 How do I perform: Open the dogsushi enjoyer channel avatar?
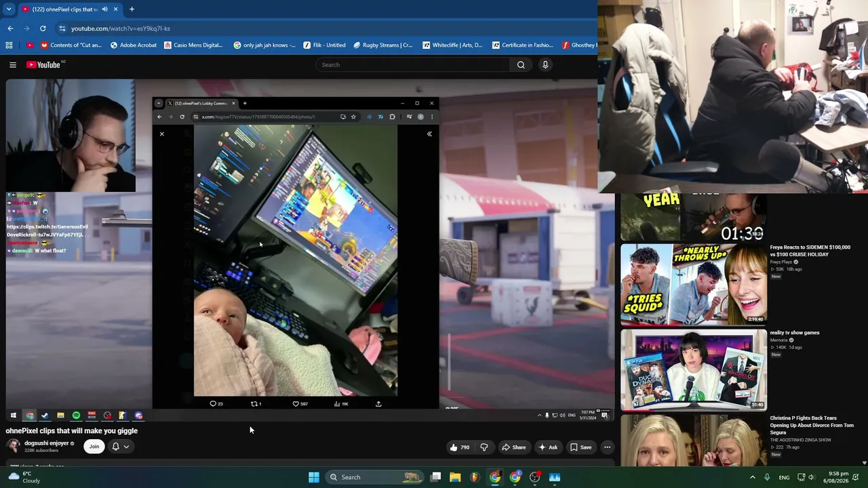[x=13, y=446]
